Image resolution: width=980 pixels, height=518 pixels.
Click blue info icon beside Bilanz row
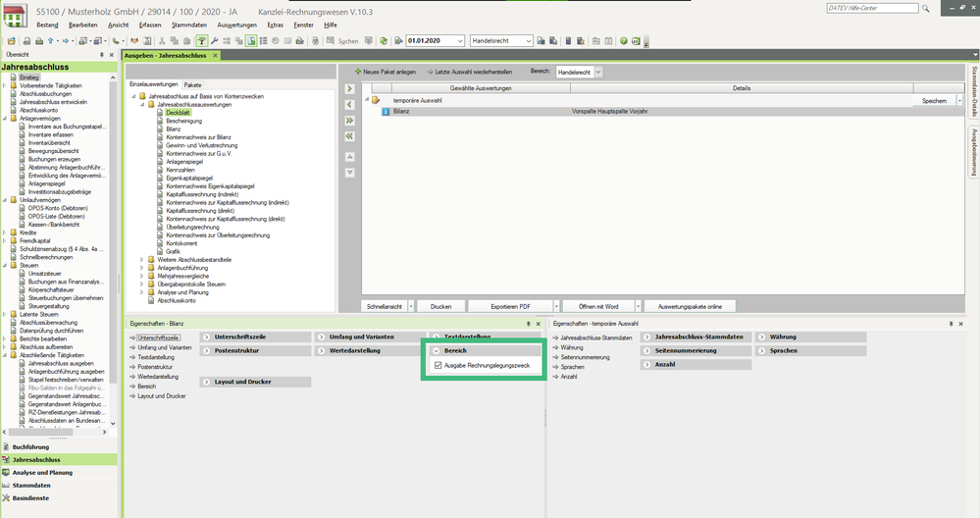pos(386,111)
